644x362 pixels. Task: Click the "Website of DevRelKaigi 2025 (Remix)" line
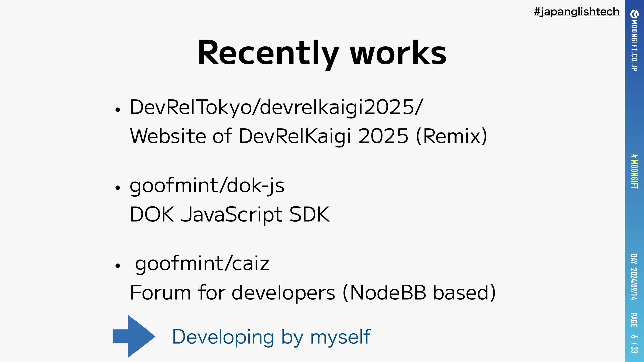[309, 136]
